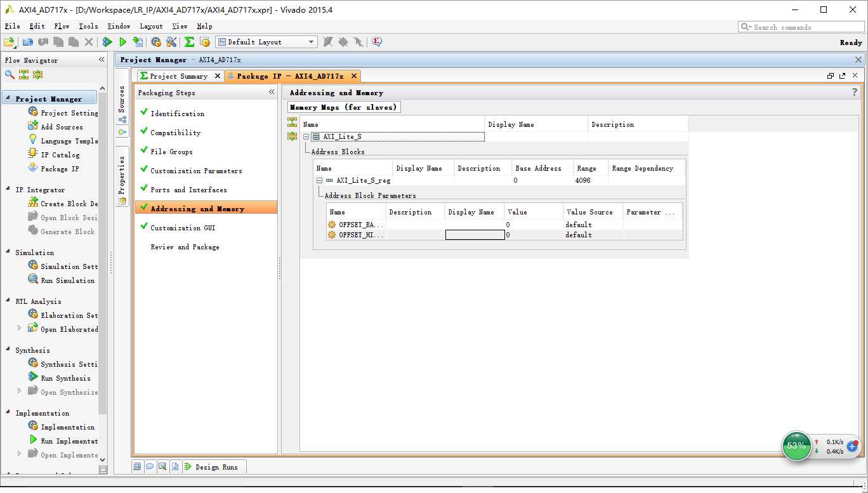Click the Generate Bitstream toolbar icon
The width and height of the screenshot is (868, 493).
point(138,42)
